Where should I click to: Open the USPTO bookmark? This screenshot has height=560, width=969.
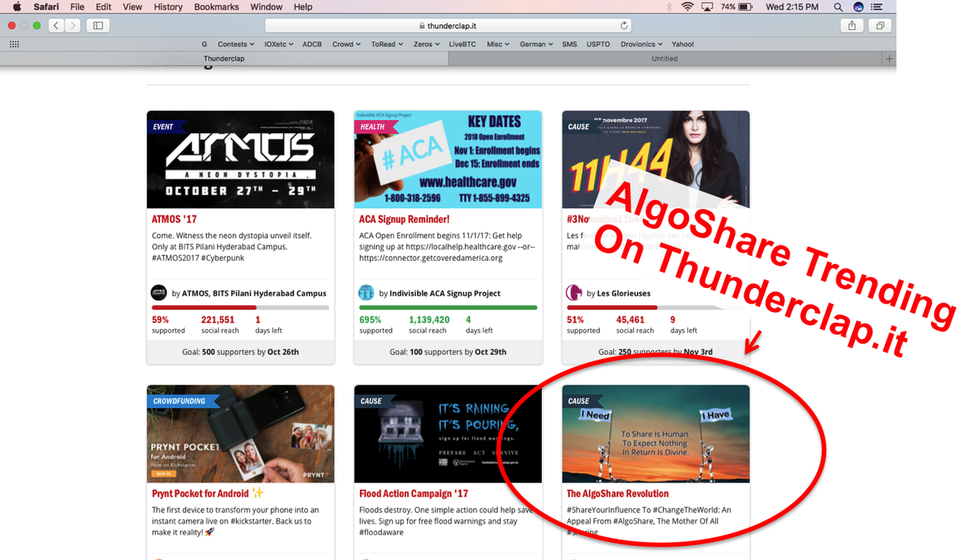[598, 44]
